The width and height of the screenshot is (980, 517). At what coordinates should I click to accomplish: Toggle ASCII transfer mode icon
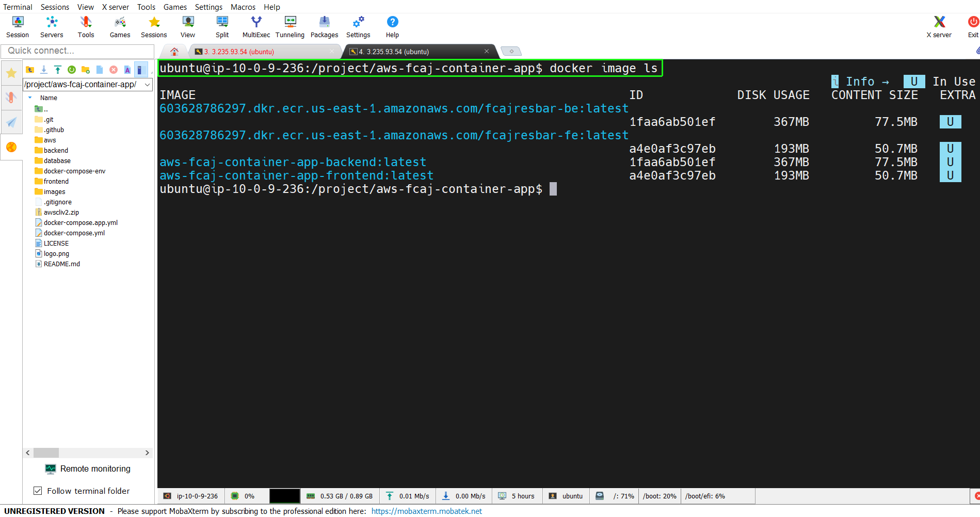point(127,70)
